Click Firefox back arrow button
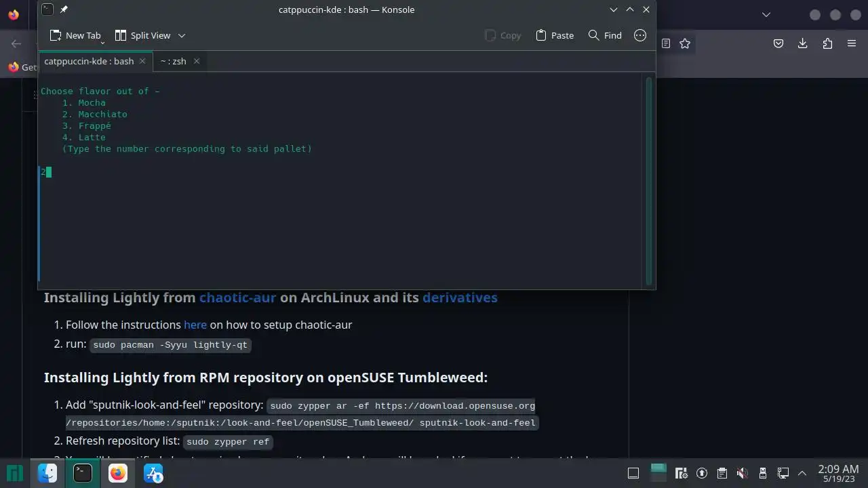This screenshot has height=488, width=868. pyautogui.click(x=16, y=43)
